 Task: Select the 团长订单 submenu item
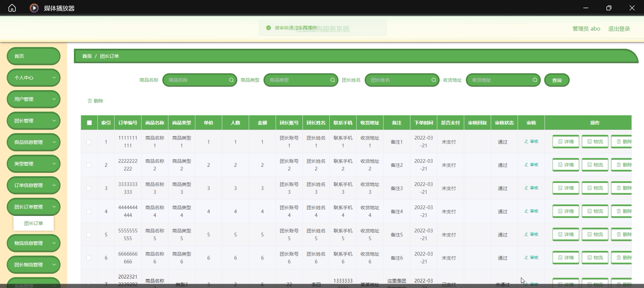tap(34, 223)
